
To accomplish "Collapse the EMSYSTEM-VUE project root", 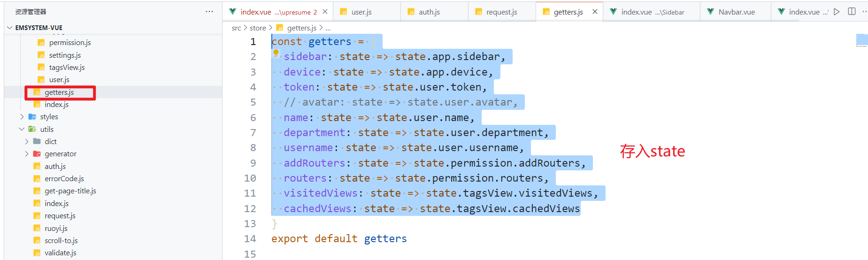I will click(10, 28).
